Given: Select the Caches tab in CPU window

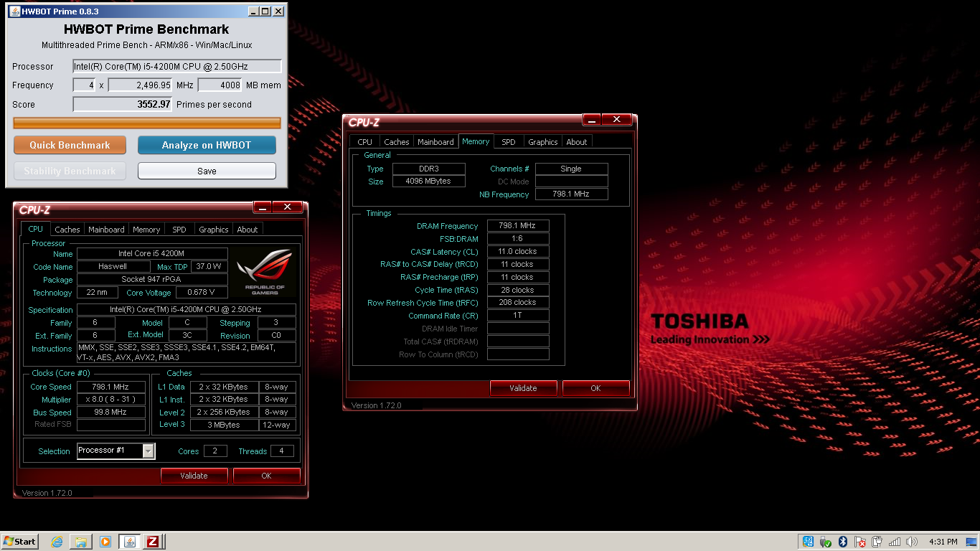Looking at the screenshot, I should (67, 230).
